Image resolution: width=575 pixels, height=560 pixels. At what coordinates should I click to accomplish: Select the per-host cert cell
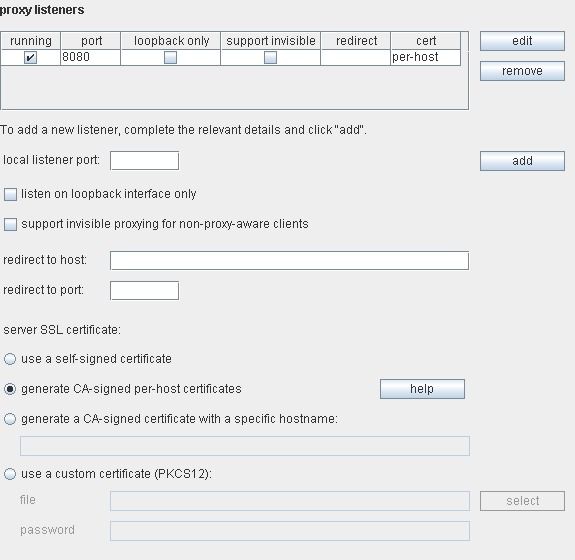426,58
